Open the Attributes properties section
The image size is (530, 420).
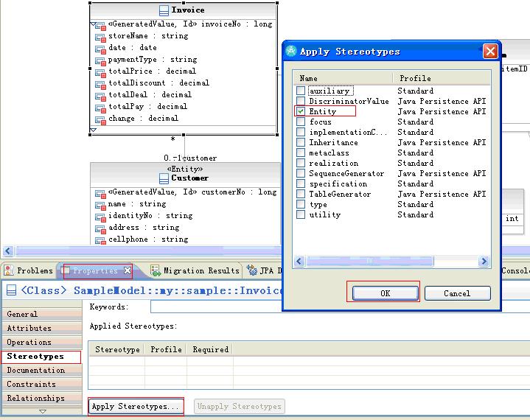pyautogui.click(x=41, y=328)
